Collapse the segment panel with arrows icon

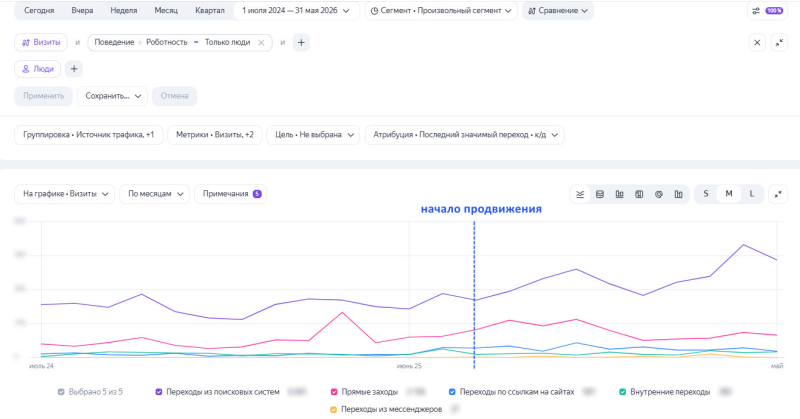point(779,43)
